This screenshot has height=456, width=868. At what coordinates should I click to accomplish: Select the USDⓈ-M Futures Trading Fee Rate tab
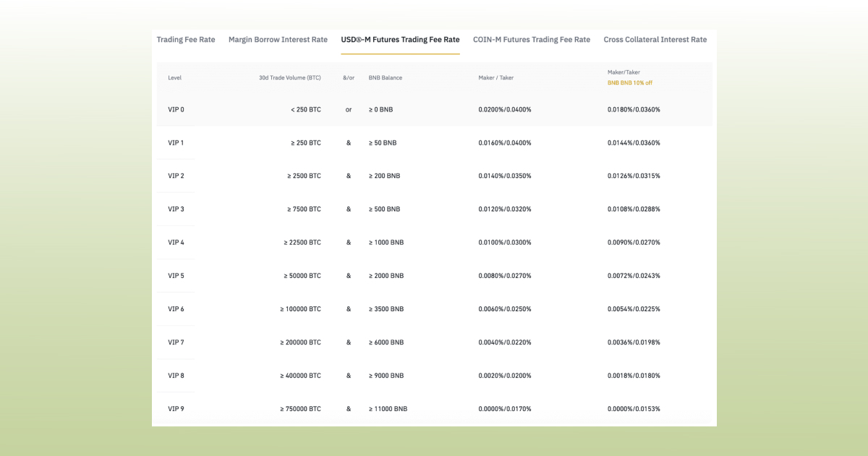[x=401, y=40]
